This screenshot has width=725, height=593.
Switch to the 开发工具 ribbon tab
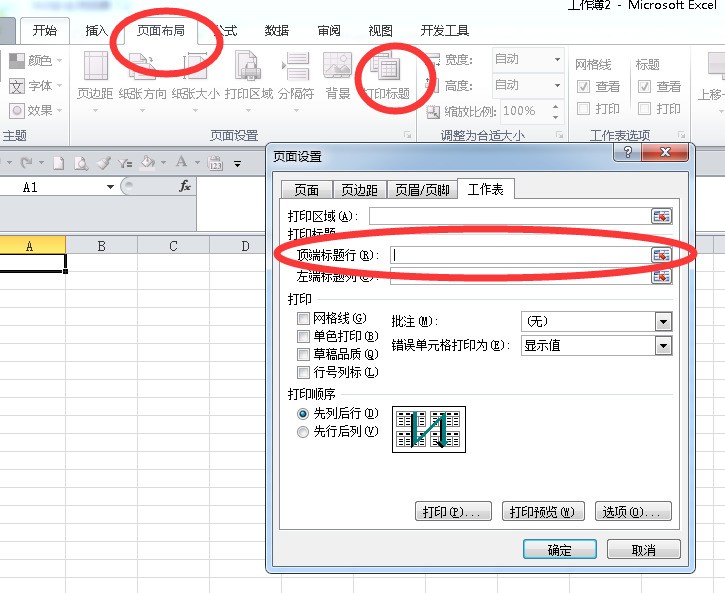click(445, 31)
